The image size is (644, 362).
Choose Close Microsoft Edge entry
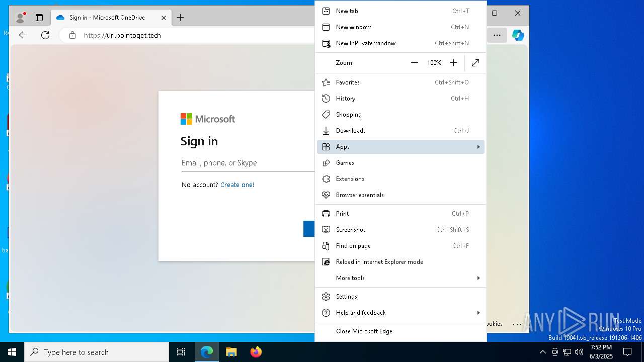pos(400,331)
